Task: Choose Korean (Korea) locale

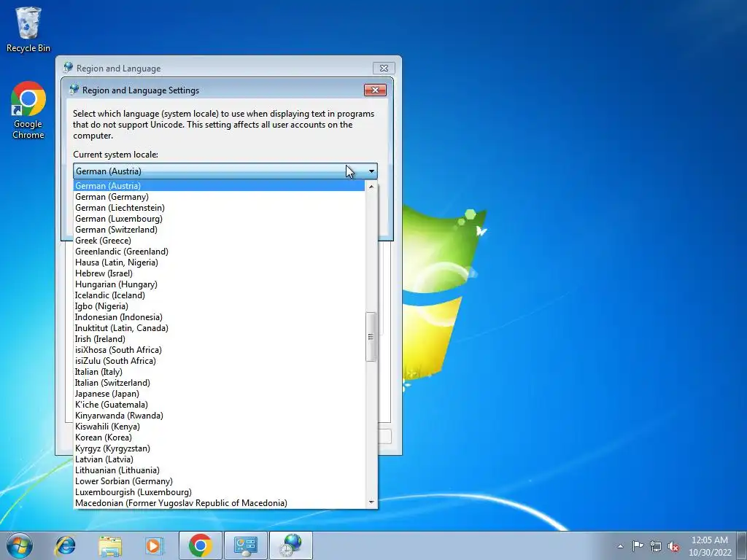Action: pos(219,437)
